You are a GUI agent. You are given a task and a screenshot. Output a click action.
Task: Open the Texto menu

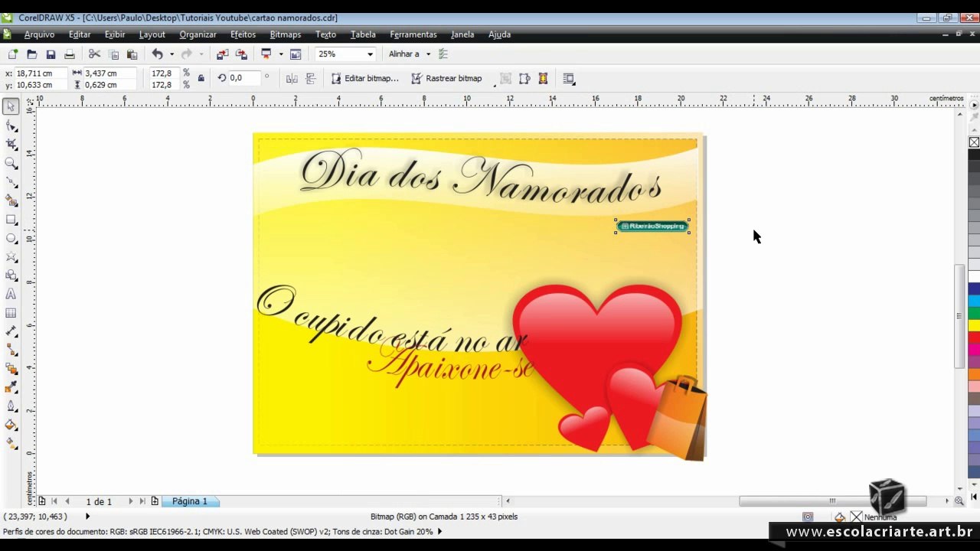click(x=325, y=34)
